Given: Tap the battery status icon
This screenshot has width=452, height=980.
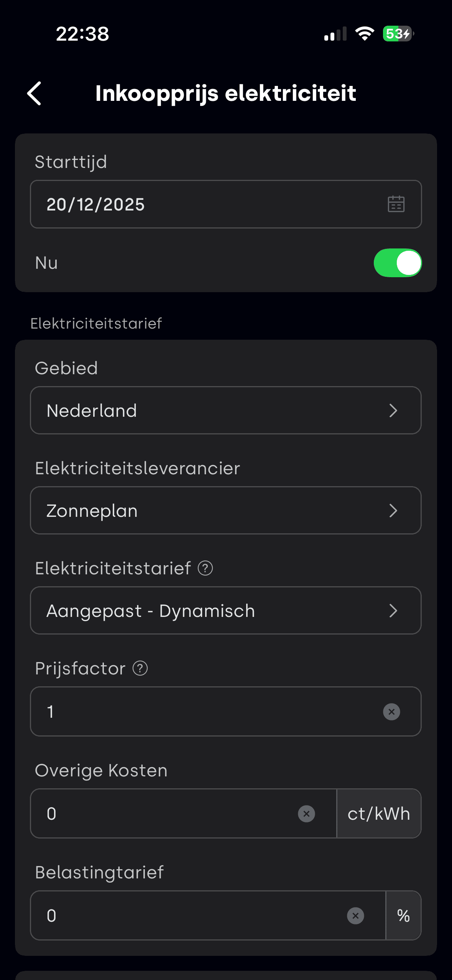Looking at the screenshot, I should pos(398,34).
